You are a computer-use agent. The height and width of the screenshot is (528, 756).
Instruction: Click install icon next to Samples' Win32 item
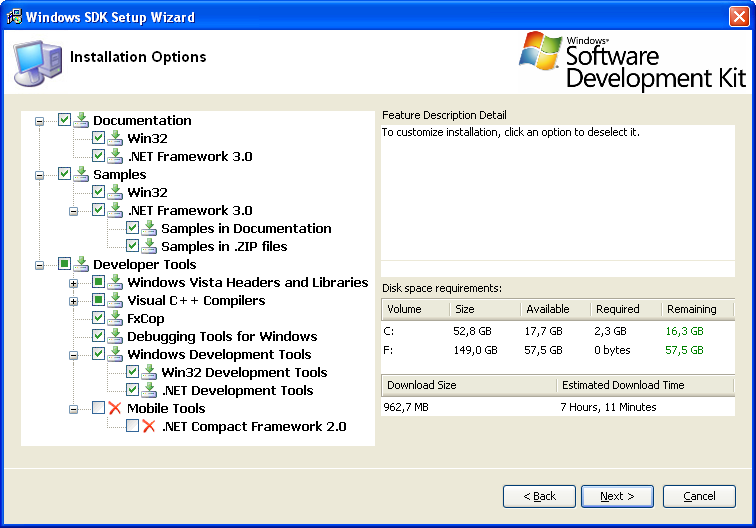coord(115,192)
